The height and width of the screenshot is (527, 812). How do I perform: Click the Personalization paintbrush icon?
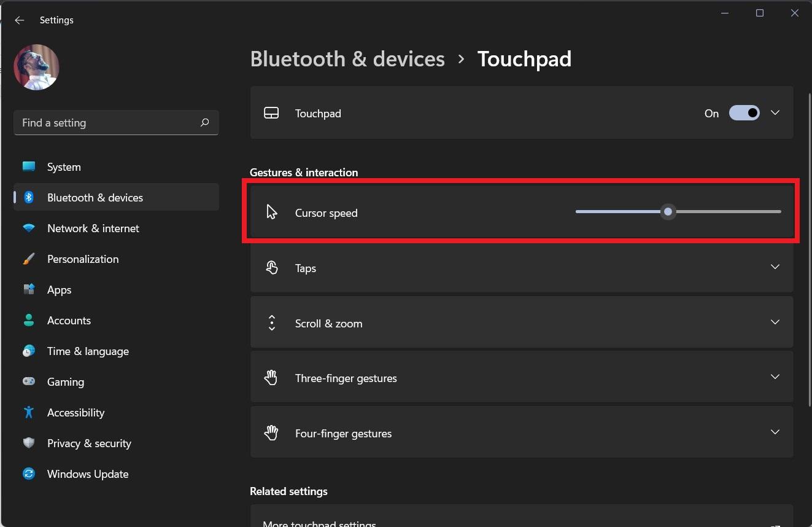click(x=29, y=259)
